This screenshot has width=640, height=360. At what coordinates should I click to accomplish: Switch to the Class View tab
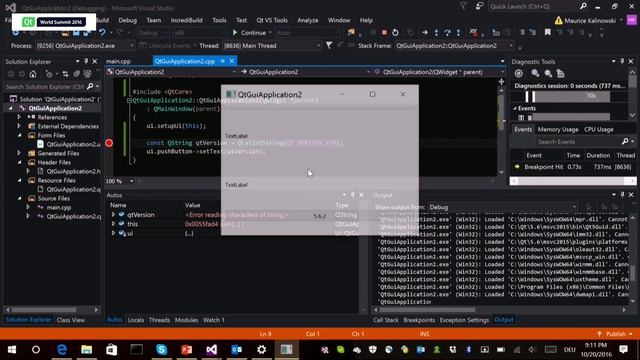click(x=71, y=320)
